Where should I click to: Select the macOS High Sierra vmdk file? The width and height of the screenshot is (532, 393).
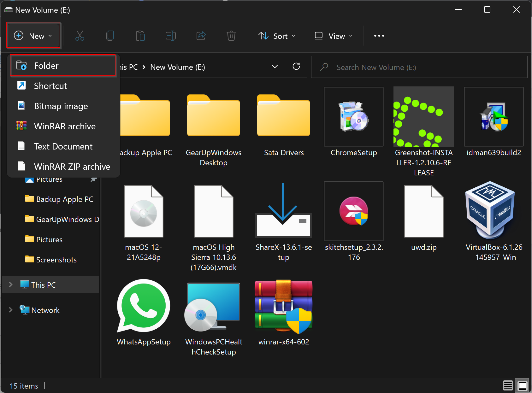(214, 211)
